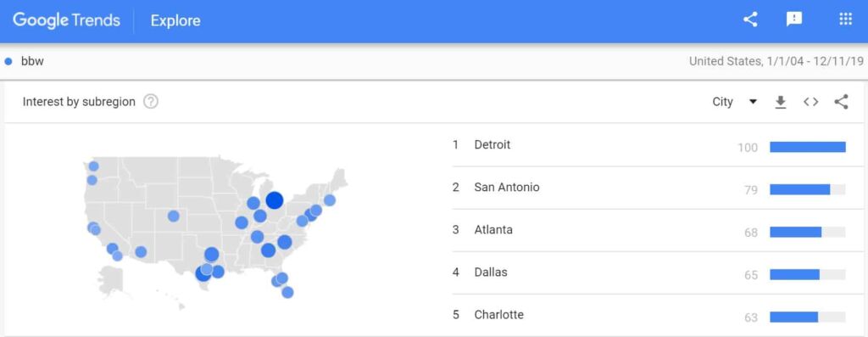
Task: Click the help icon beside Interest by subregion
Action: 151,102
